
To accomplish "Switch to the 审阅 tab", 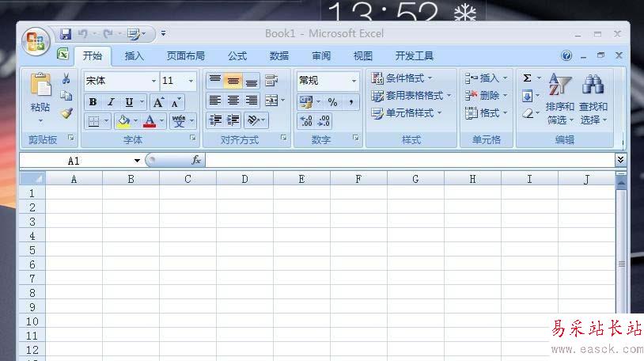I will [x=321, y=56].
